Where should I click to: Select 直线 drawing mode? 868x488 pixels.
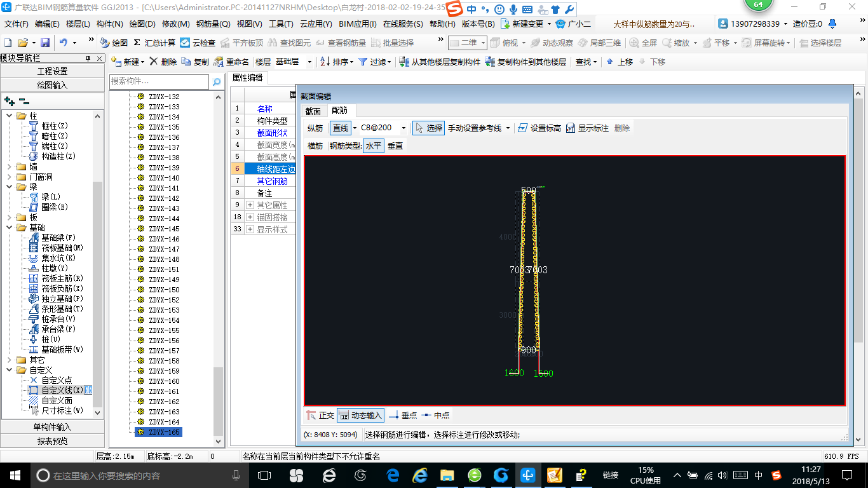pyautogui.click(x=341, y=128)
